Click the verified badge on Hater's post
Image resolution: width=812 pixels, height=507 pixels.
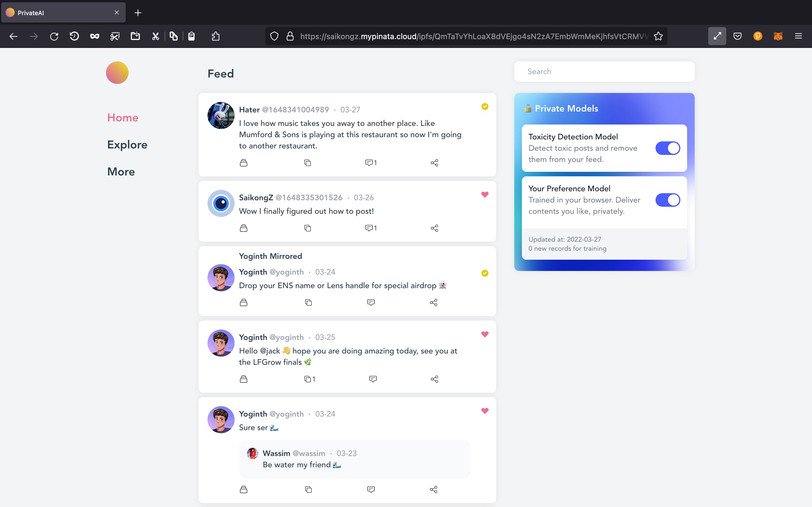pyautogui.click(x=485, y=106)
